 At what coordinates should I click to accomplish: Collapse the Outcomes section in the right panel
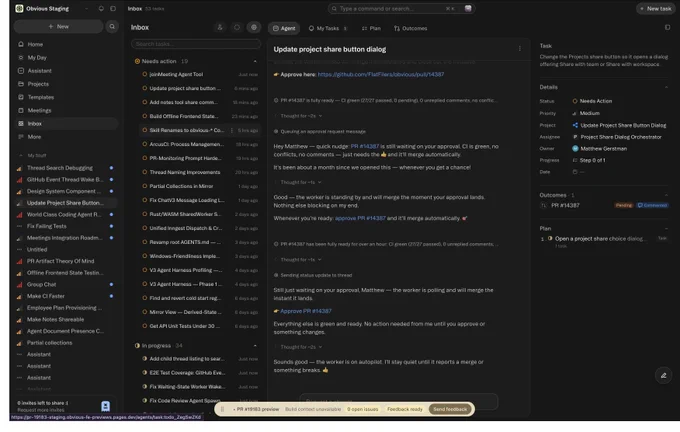667,195
